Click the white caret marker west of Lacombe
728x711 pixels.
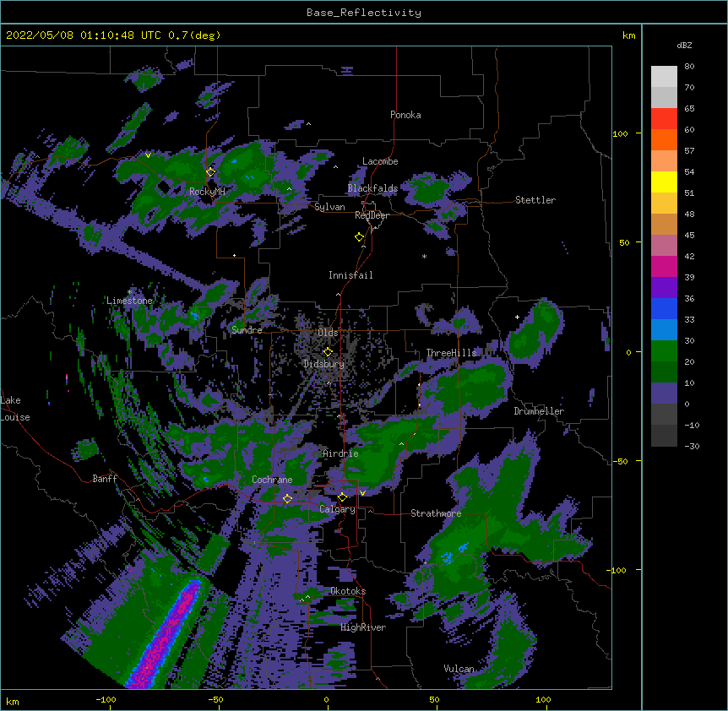(335, 167)
